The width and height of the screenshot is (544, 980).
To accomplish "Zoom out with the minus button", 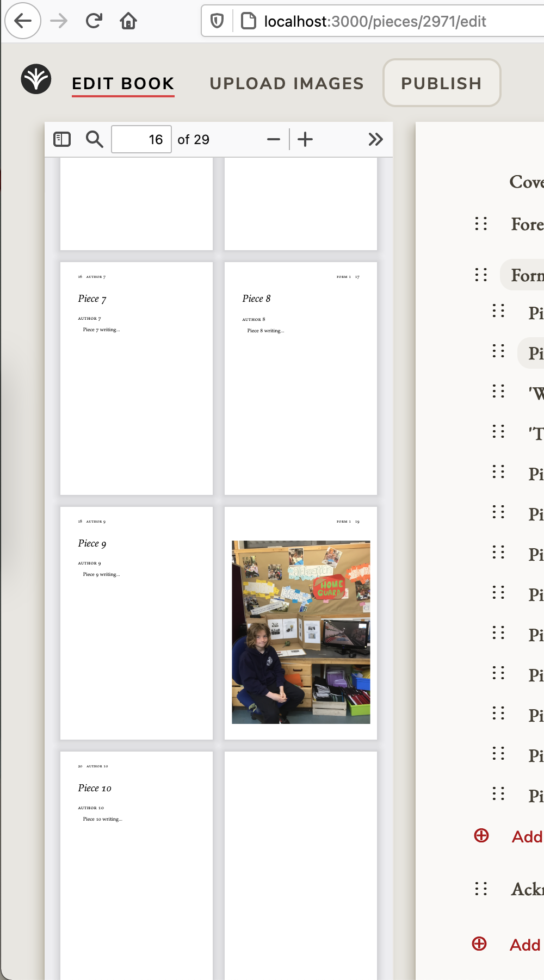I will (274, 139).
